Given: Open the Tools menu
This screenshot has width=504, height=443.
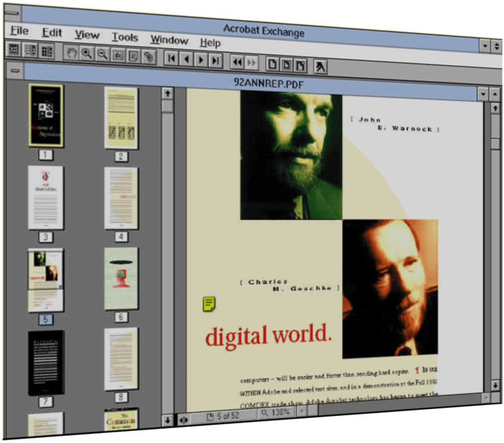Looking at the screenshot, I should click(x=125, y=37).
